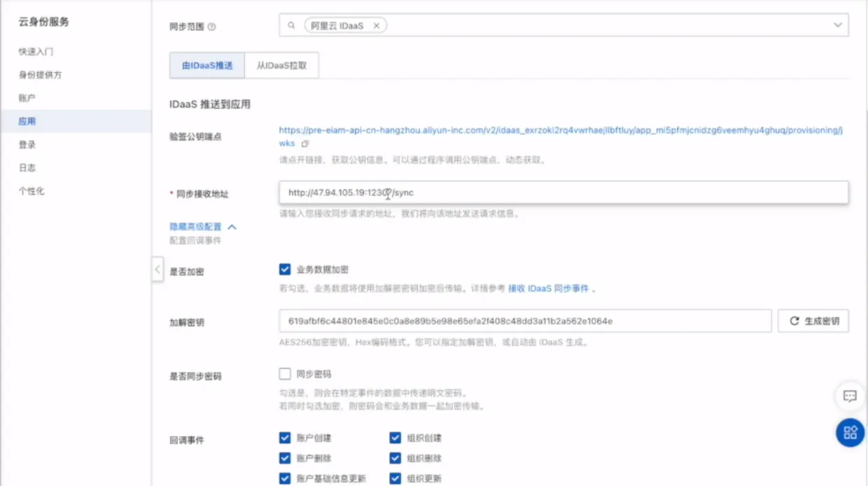Screen dimensions: 868x486
Task: Collapse the left sidebar with the arrow
Action: pos(157,269)
